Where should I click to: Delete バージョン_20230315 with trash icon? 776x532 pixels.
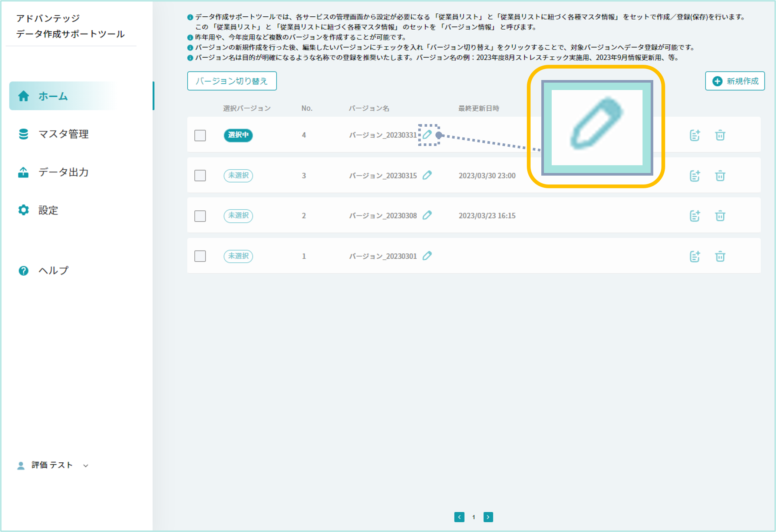coord(720,176)
